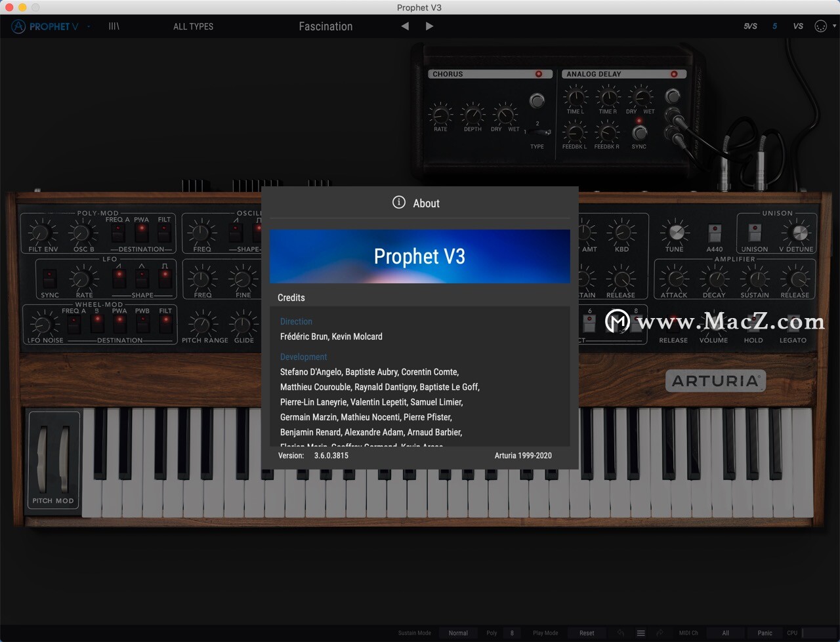Screen dimensions: 840x642
Task: Open the MIDI controller settings icon
Action: click(x=820, y=26)
